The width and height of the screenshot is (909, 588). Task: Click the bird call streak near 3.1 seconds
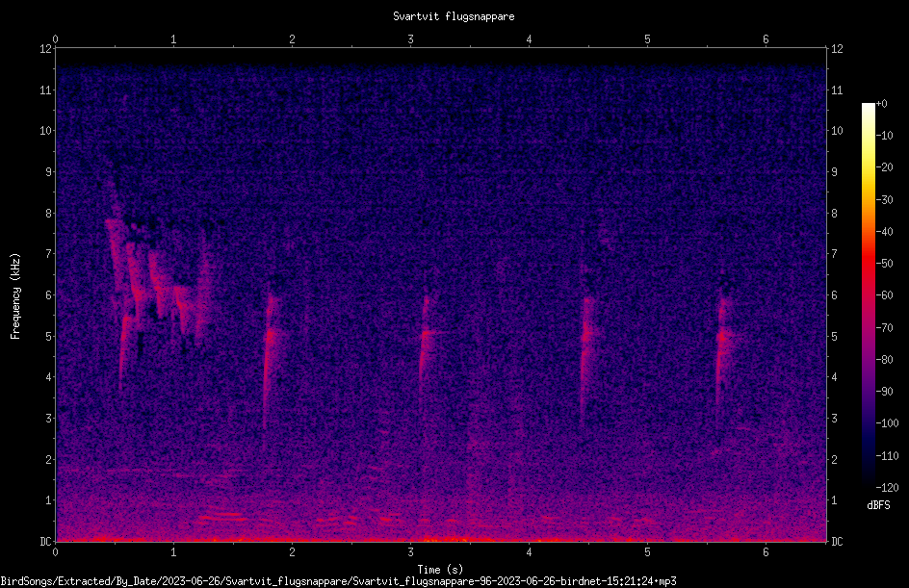426,339
